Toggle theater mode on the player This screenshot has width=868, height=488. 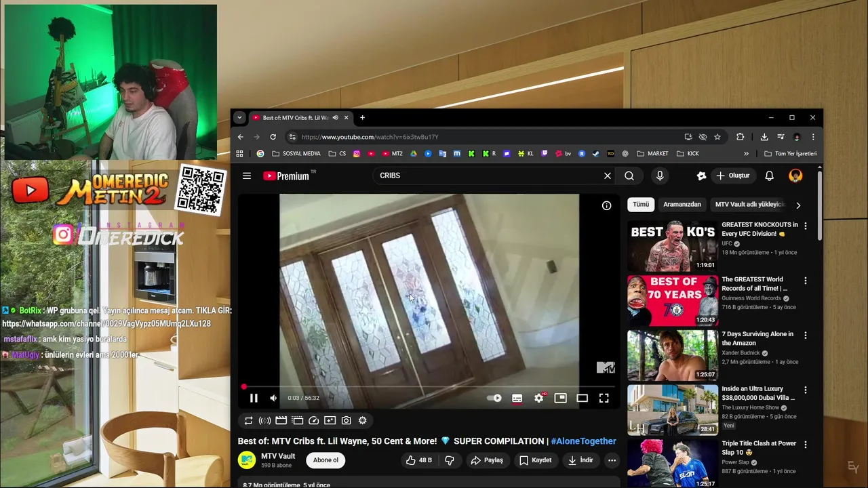point(582,399)
